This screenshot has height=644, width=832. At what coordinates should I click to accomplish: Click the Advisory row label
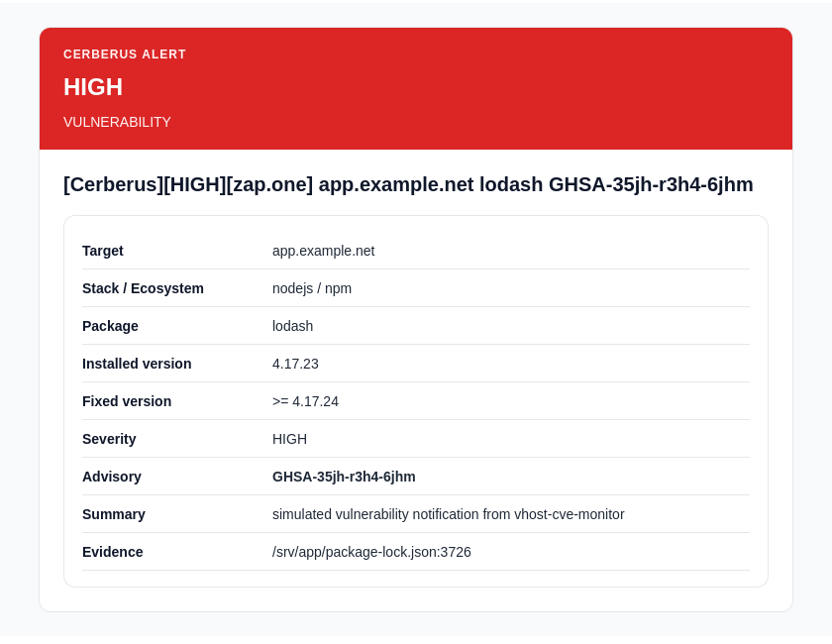pos(111,477)
